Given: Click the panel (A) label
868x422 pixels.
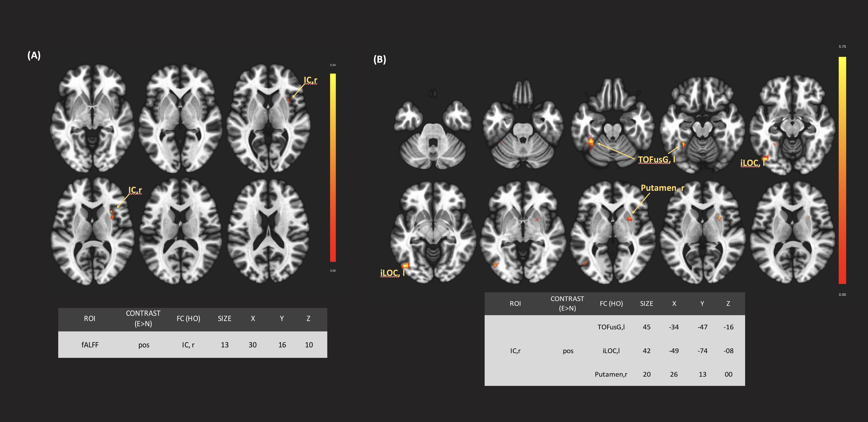Looking at the screenshot, I should tap(34, 56).
